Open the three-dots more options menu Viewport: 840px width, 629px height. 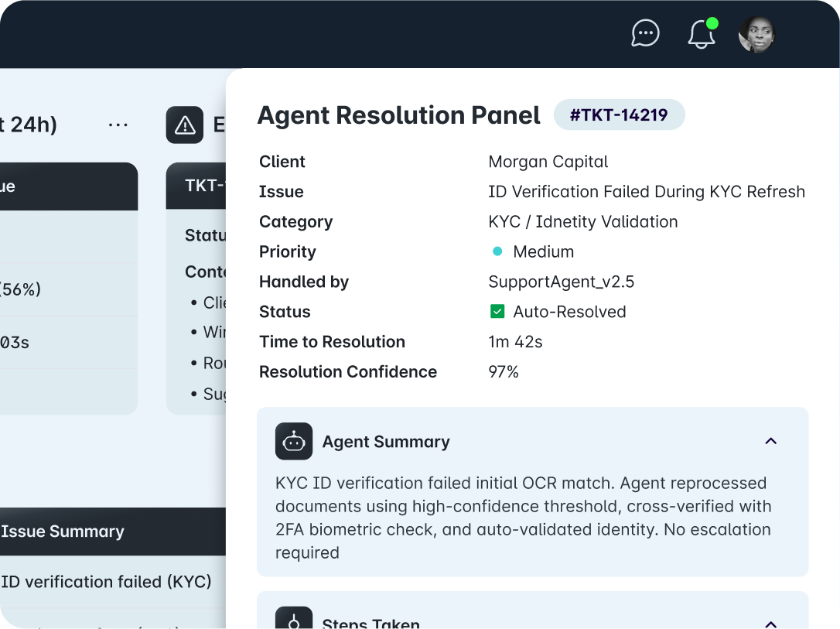pos(118,125)
